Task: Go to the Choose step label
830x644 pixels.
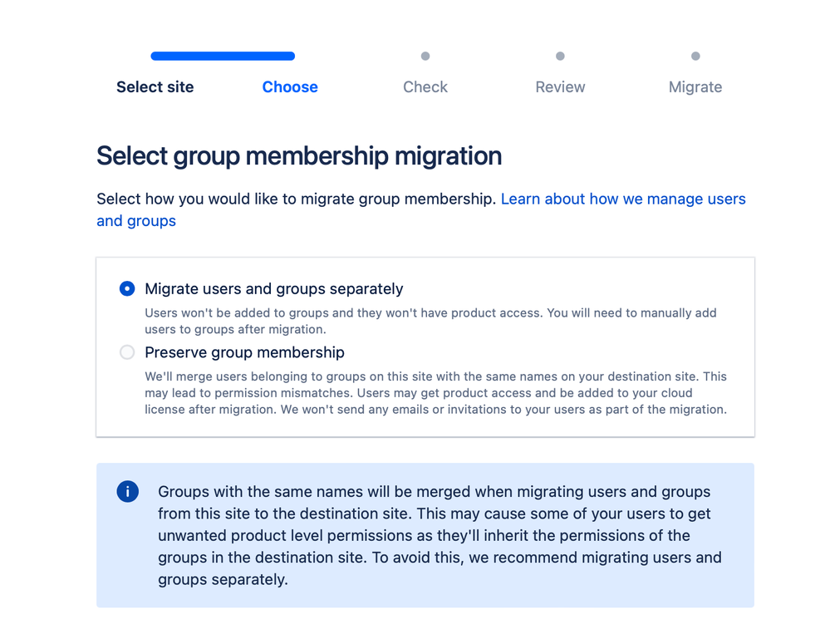Action: (290, 87)
